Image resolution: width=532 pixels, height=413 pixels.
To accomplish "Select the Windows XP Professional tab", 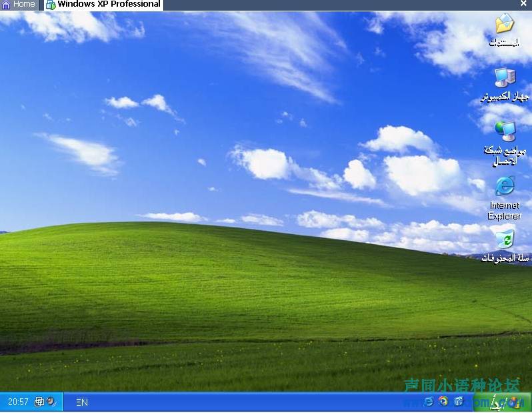I will (x=103, y=5).
